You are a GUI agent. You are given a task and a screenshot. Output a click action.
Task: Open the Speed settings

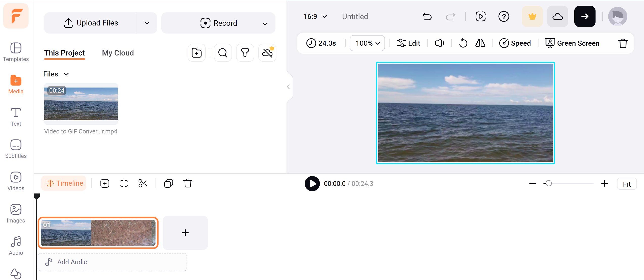tap(515, 43)
